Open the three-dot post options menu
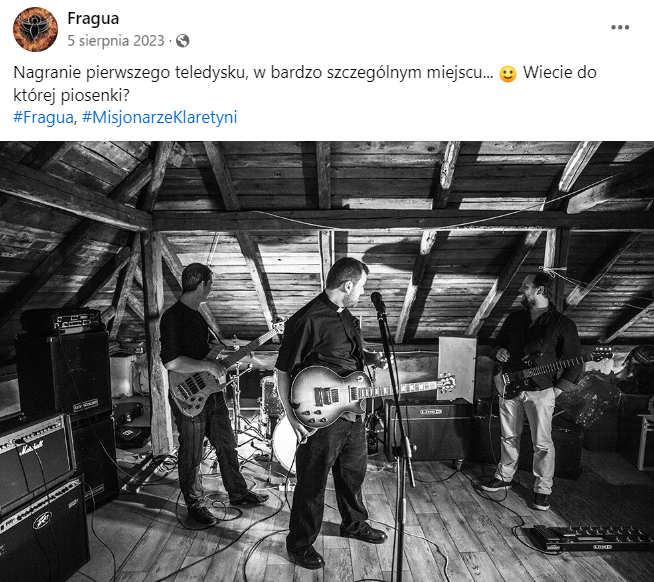 pyautogui.click(x=620, y=28)
